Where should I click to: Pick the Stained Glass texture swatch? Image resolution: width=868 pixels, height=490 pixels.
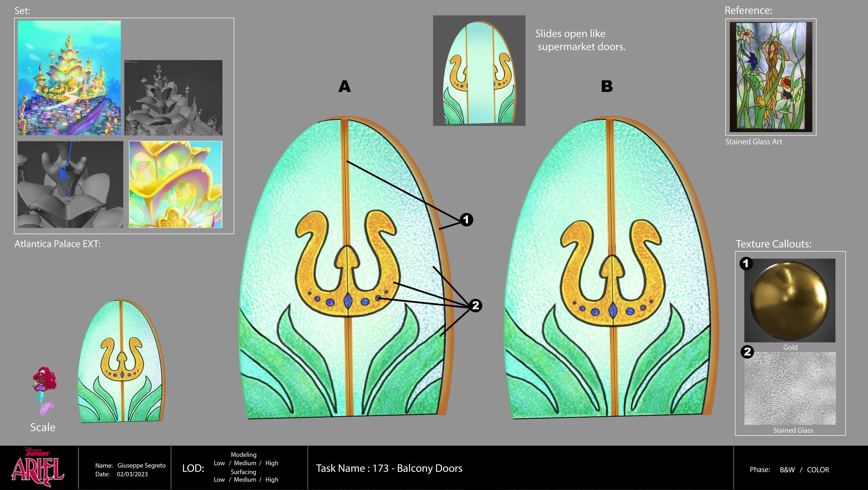(790, 389)
